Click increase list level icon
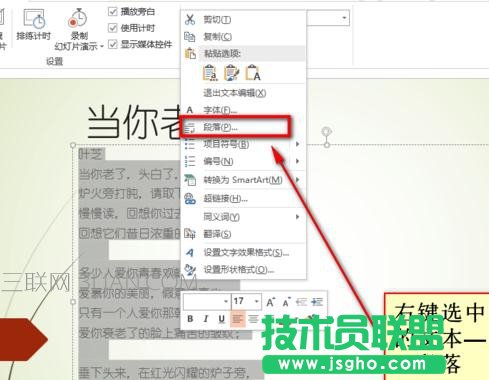The height and width of the screenshot is (380, 489). pos(317,302)
